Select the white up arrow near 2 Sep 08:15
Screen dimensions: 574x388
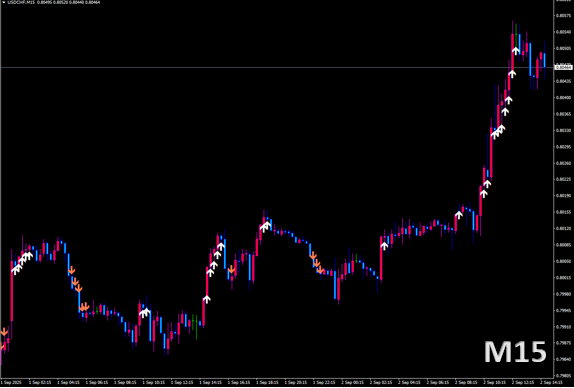point(459,214)
